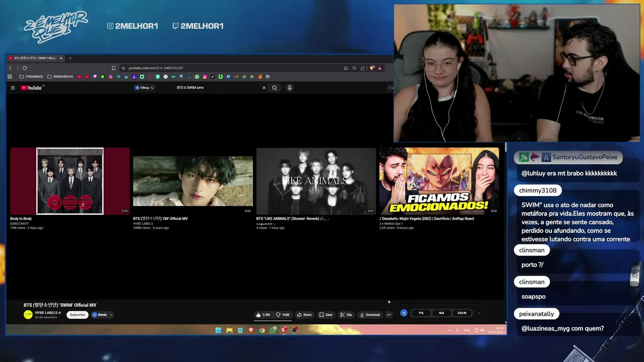Go back with the browser arrow
This screenshot has width=644, height=362.
click(10, 68)
